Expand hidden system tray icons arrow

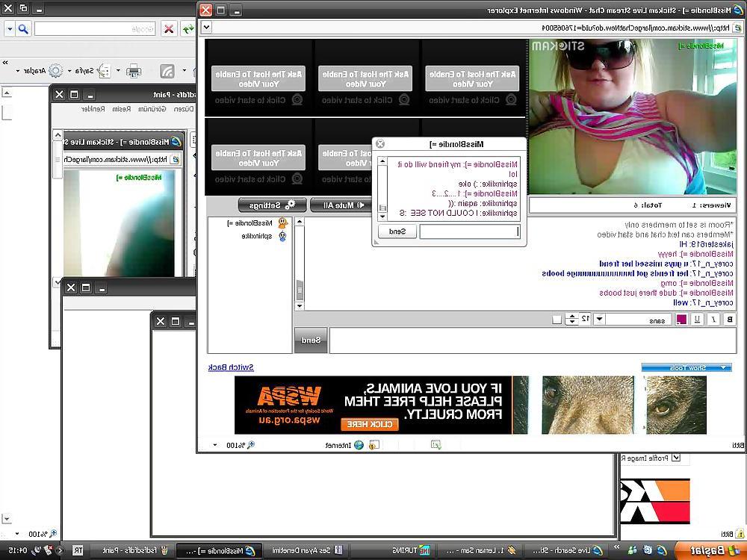pyautogui.click(x=60, y=551)
